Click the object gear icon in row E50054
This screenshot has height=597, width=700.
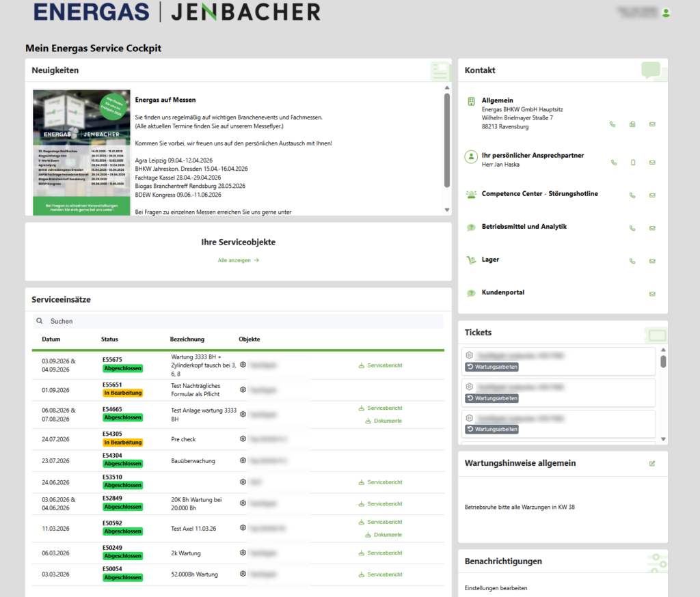click(x=243, y=574)
